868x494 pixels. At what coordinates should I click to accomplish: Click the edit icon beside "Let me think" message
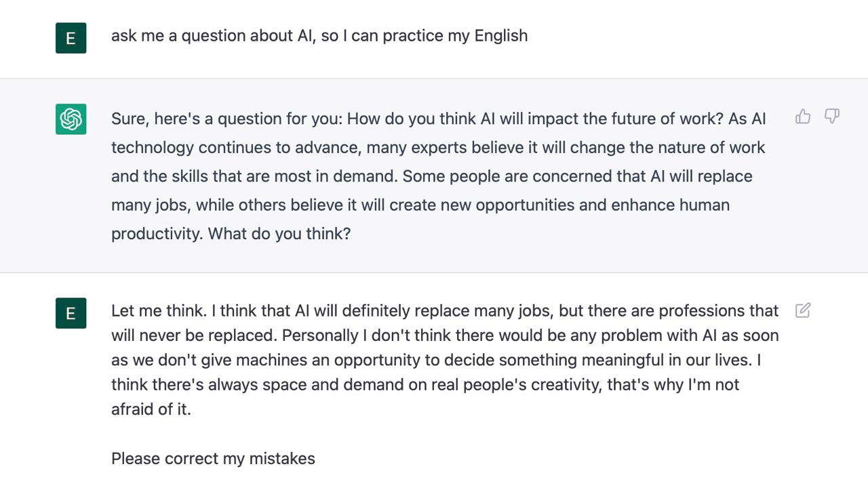[803, 310]
